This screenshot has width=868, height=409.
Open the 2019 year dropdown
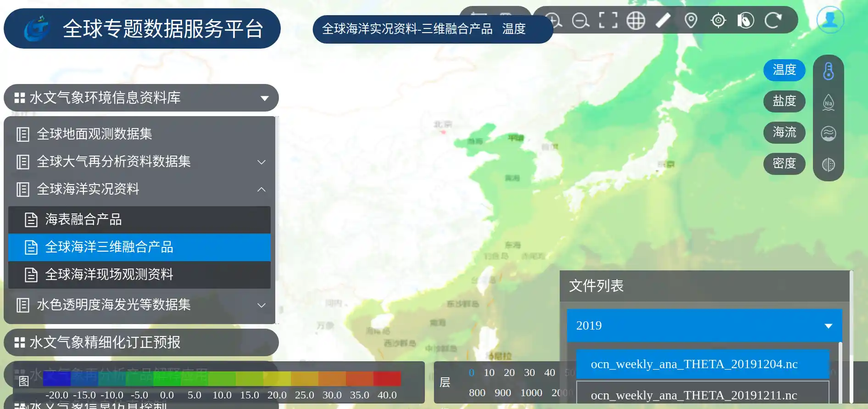click(x=705, y=325)
